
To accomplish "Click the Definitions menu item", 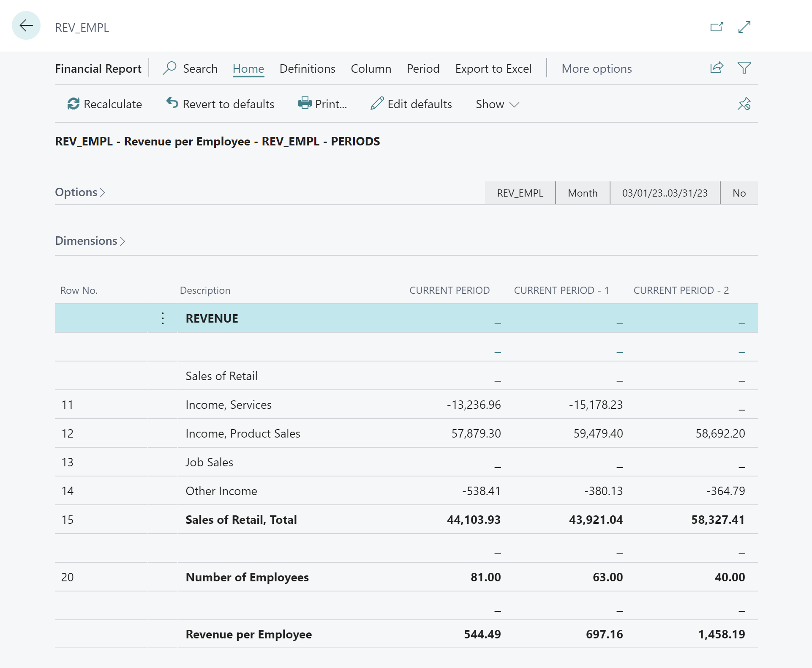I will click(x=307, y=68).
